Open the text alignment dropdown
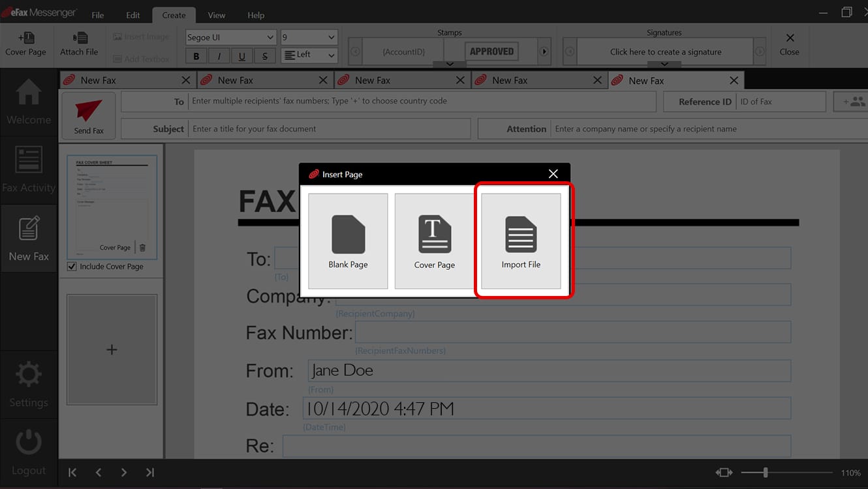Image resolution: width=868 pixels, height=489 pixels. pos(309,55)
